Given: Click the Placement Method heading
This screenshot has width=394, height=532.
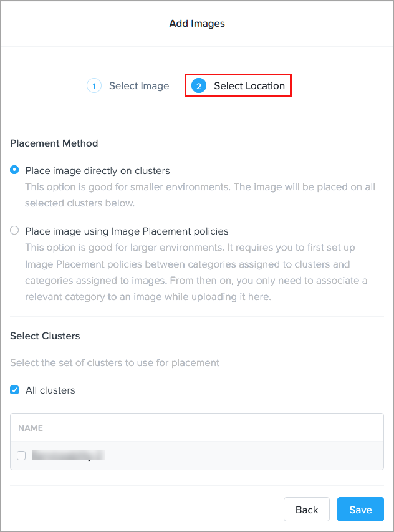Looking at the screenshot, I should pyautogui.click(x=54, y=143).
